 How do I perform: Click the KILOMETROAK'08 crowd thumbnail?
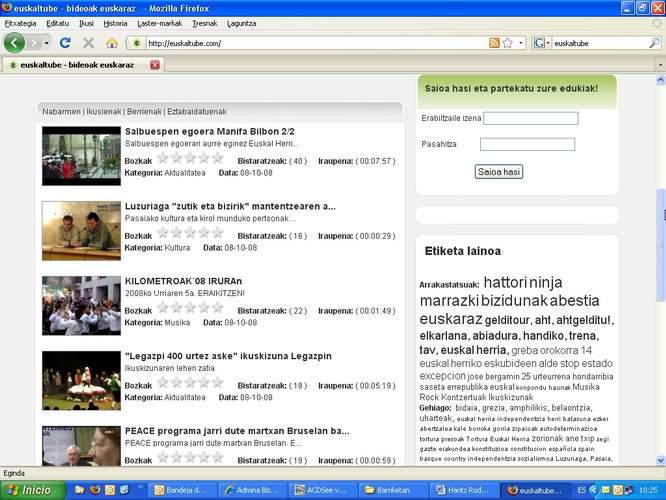pyautogui.click(x=81, y=305)
